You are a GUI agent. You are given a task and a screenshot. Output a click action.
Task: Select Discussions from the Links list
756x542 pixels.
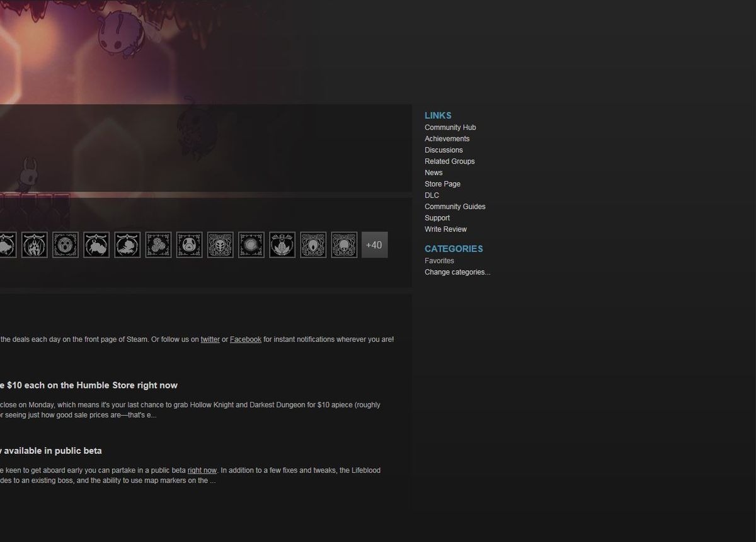click(444, 150)
